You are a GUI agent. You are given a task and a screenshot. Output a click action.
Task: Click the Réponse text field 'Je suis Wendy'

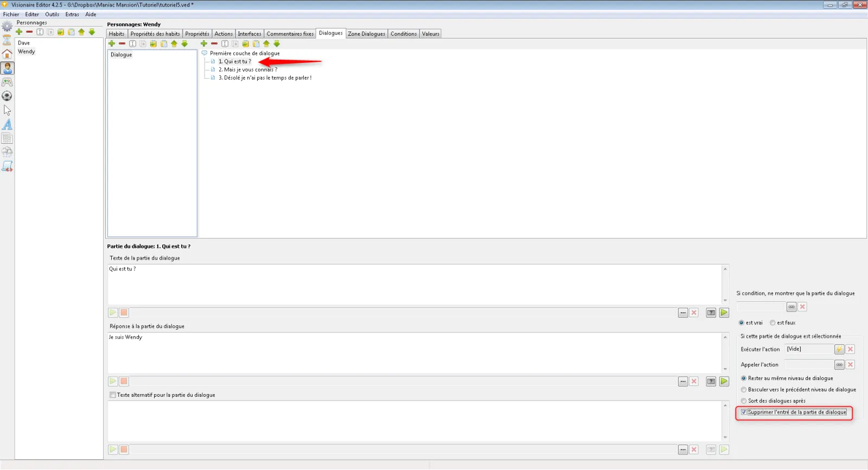pyautogui.click(x=414, y=352)
